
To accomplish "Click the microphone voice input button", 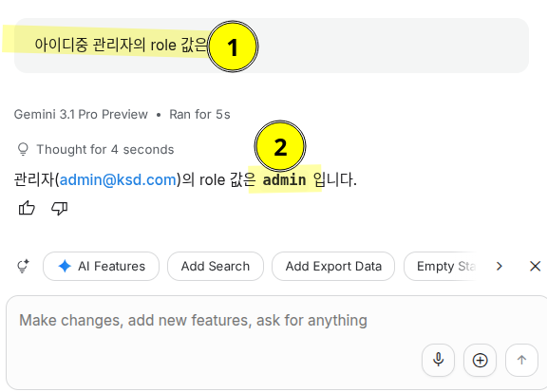I will (438, 360).
